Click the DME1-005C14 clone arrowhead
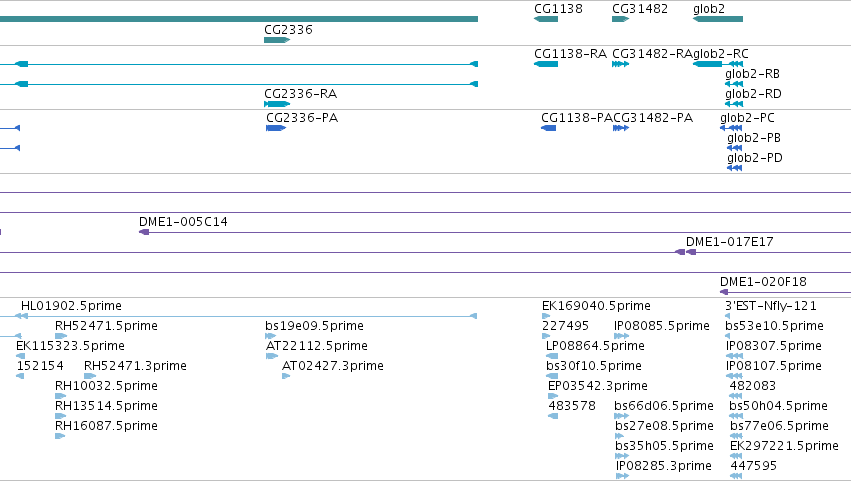Image resolution: width=851 pixels, height=481 pixels. [x=144, y=232]
